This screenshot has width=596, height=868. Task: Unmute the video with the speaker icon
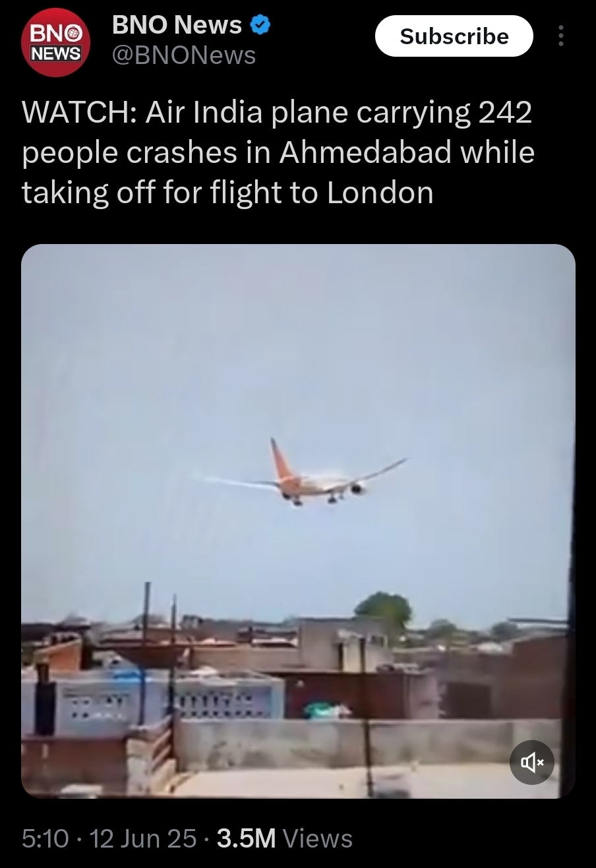pos(532,762)
